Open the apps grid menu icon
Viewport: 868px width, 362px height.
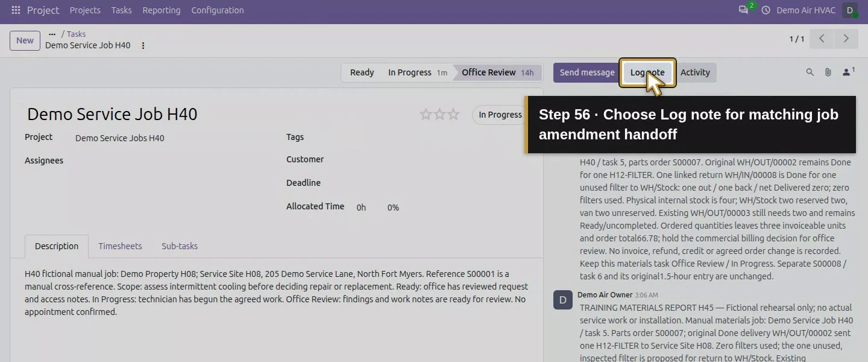click(x=16, y=10)
